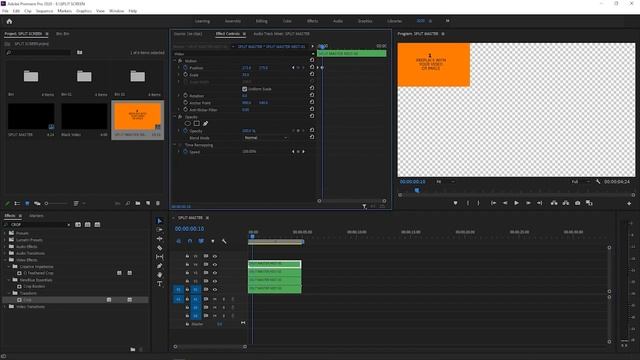Viewport: 640px width, 360px height.
Task: Switch to the Color workspace
Action: [x=287, y=21]
